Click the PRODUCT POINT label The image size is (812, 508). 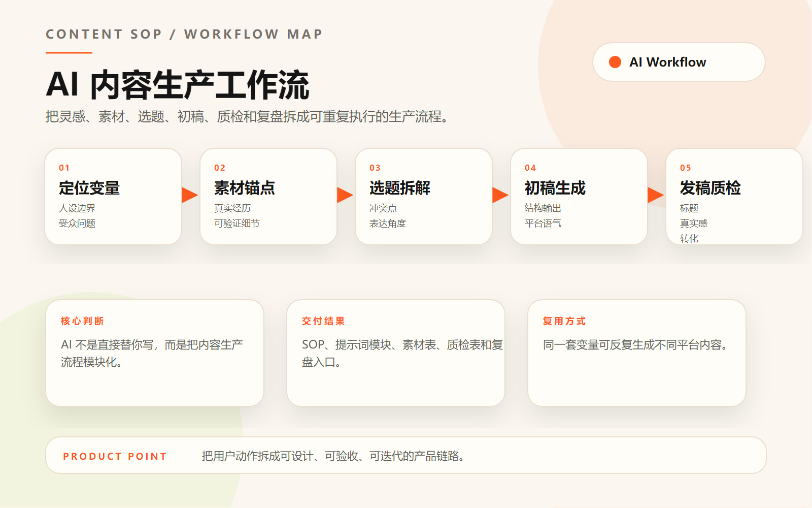(x=115, y=456)
